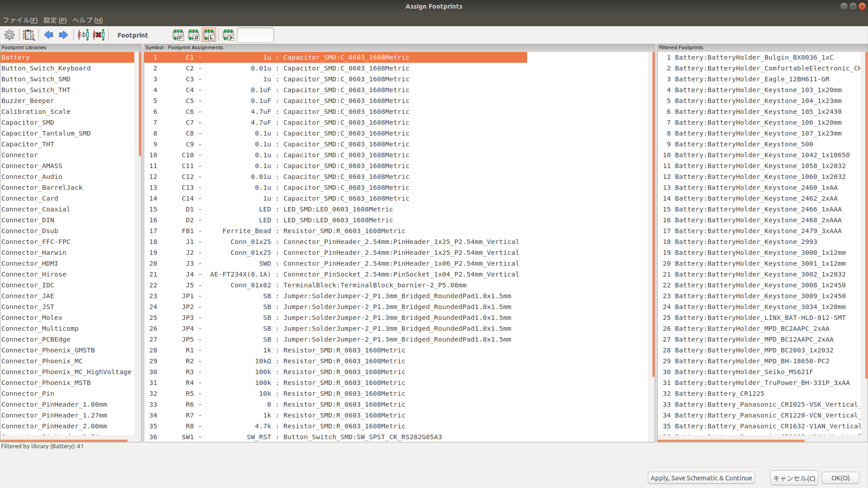Image resolution: width=868 pixels, height=488 pixels.
Task: Select C1 1u symbol row
Action: [x=335, y=57]
